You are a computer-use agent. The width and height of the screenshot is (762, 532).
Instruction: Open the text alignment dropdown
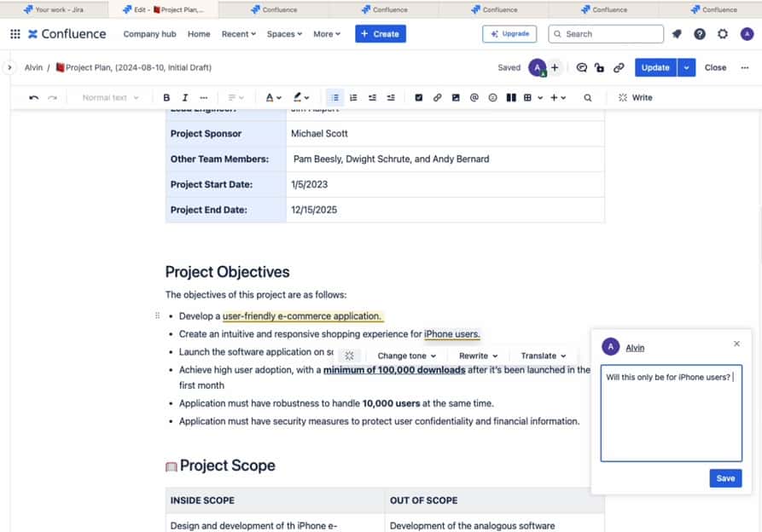point(236,97)
